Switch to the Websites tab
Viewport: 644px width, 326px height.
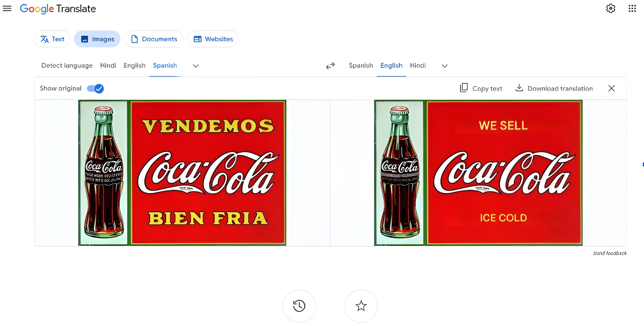point(213,39)
